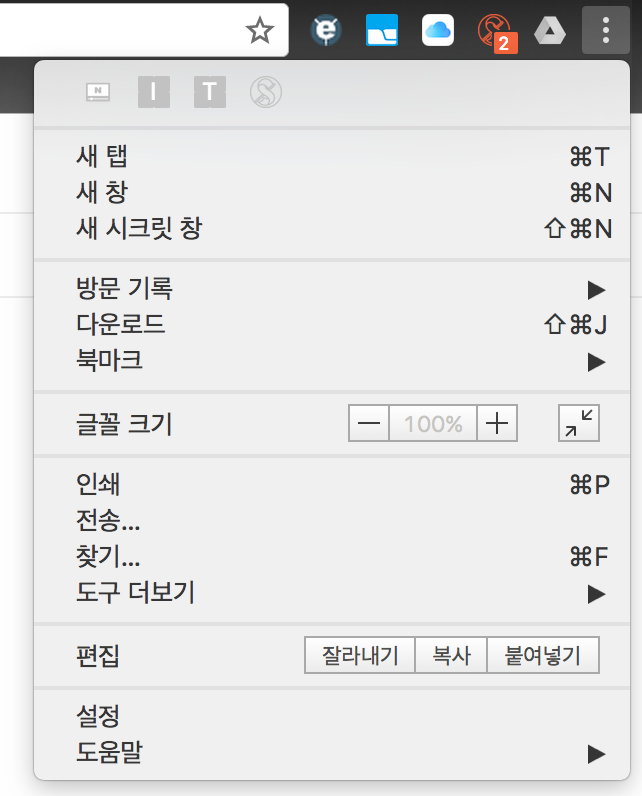642x796 pixels.
Task: Select Find (찾기...)
Action: 332,556
